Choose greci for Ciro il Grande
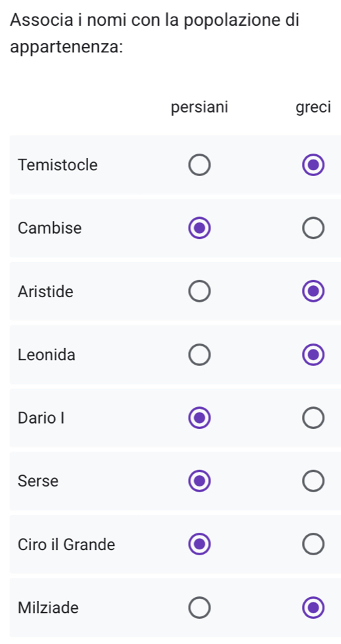The image size is (341, 644). (x=313, y=545)
